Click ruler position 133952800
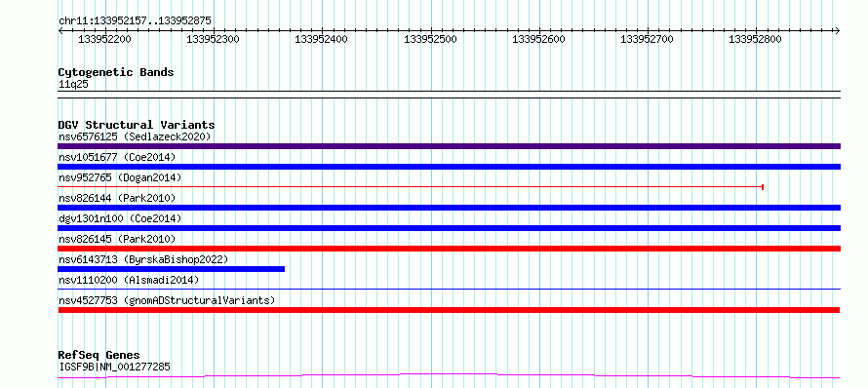868x388 pixels. 755,39
